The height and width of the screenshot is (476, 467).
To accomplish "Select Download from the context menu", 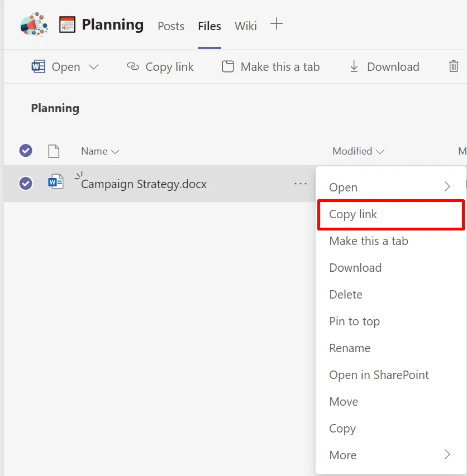I will (x=390, y=268).
